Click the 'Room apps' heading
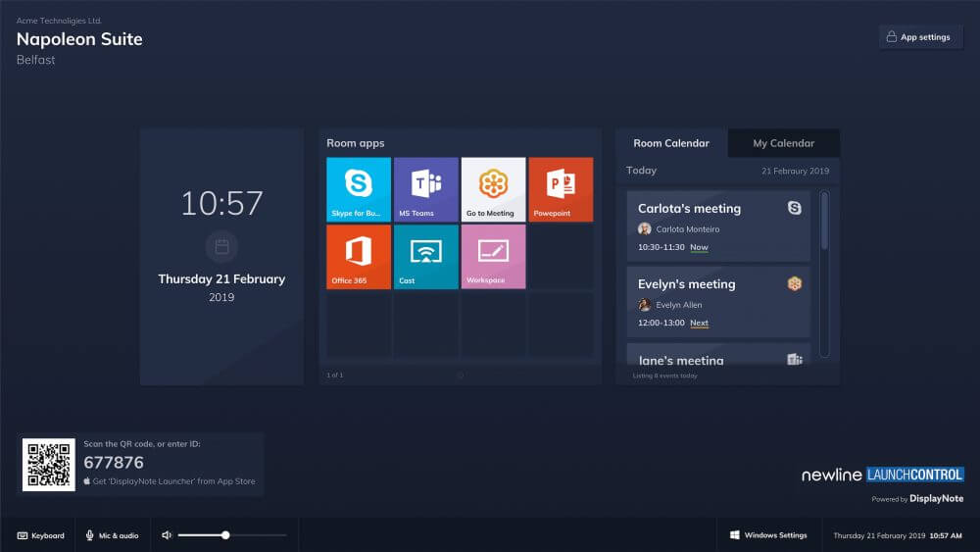The height and width of the screenshot is (552, 980). coord(356,143)
